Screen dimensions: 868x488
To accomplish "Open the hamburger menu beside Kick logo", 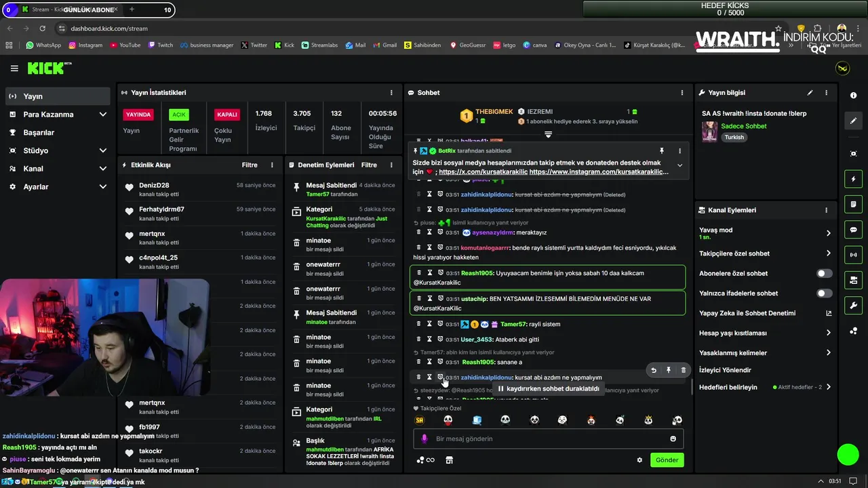I will point(14,68).
